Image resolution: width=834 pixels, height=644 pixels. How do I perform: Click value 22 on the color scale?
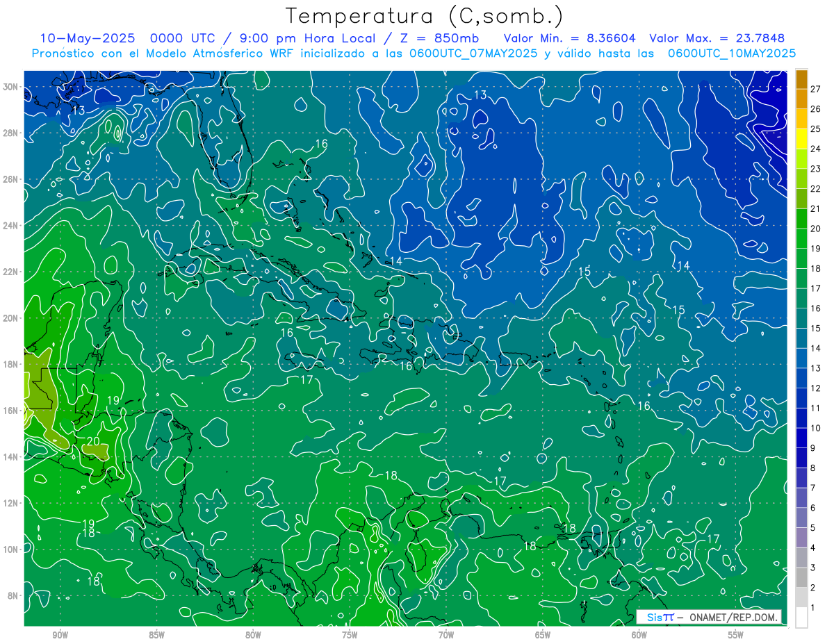[816, 188]
